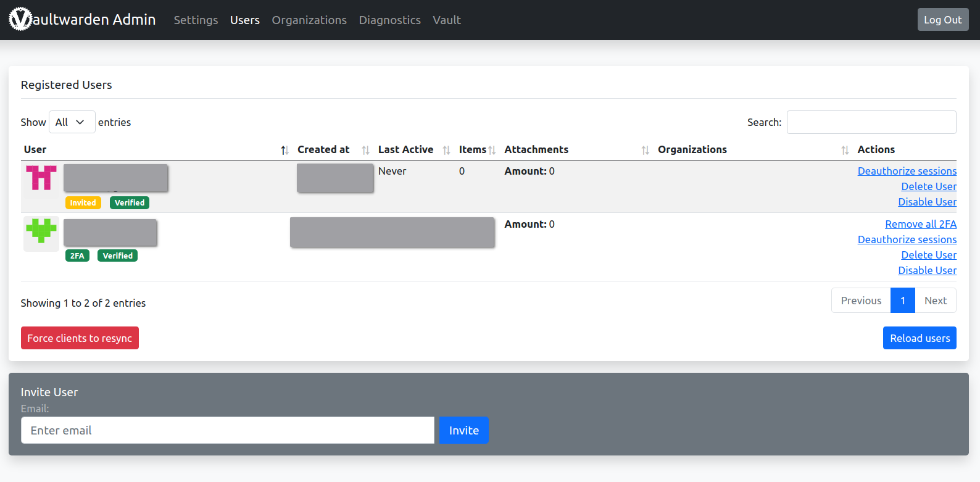The width and height of the screenshot is (980, 482).
Task: Open the Show entries dropdown
Action: tap(72, 122)
